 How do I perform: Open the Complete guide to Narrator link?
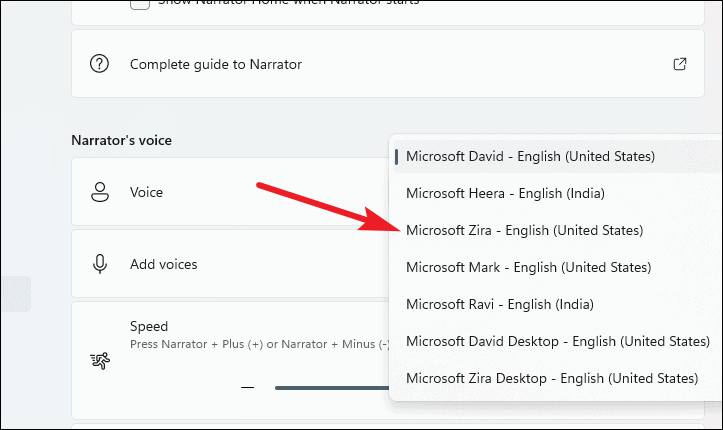click(216, 64)
